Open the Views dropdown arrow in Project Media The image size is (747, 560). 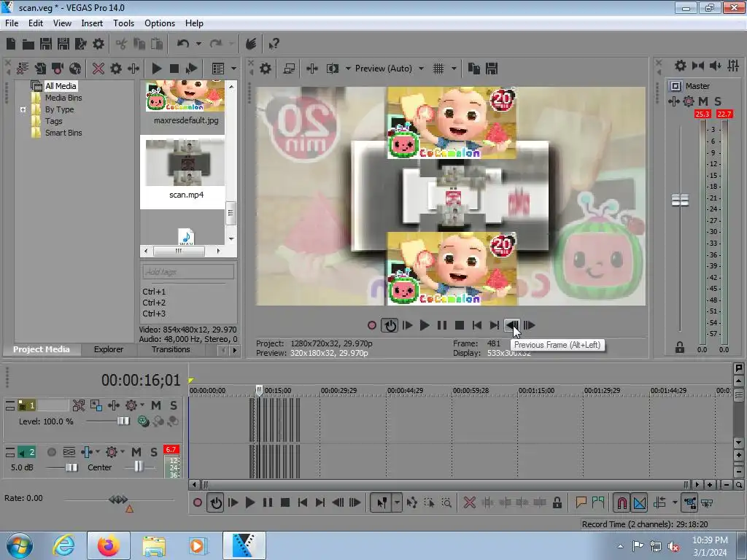pyautogui.click(x=233, y=69)
